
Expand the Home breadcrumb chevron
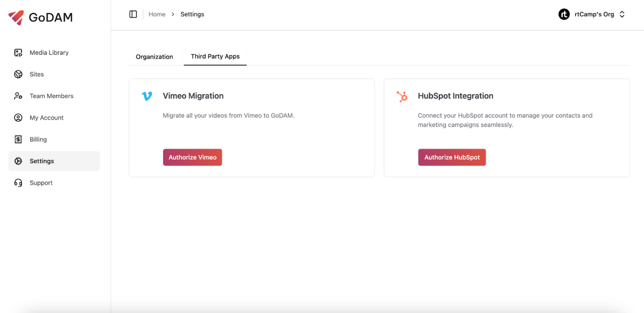click(173, 14)
